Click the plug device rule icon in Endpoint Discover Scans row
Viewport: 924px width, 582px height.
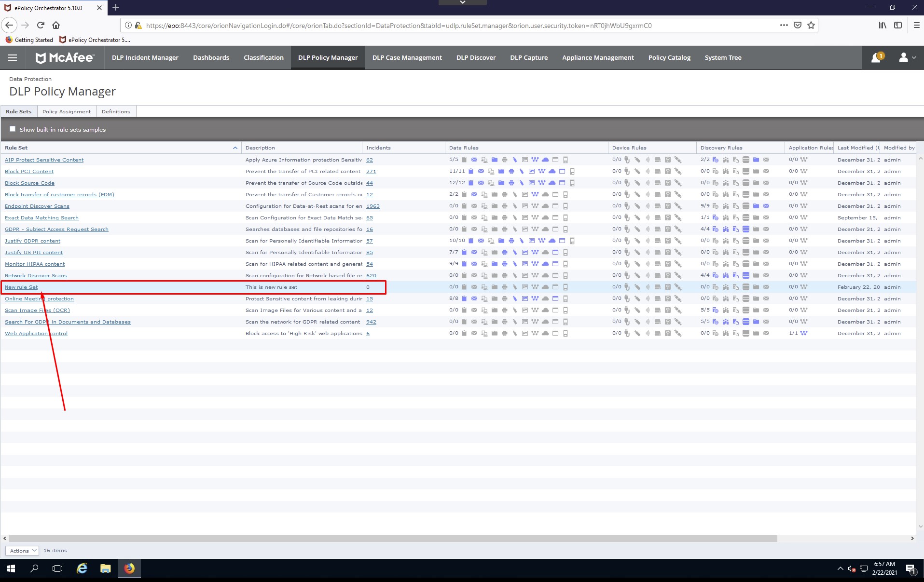click(x=627, y=206)
